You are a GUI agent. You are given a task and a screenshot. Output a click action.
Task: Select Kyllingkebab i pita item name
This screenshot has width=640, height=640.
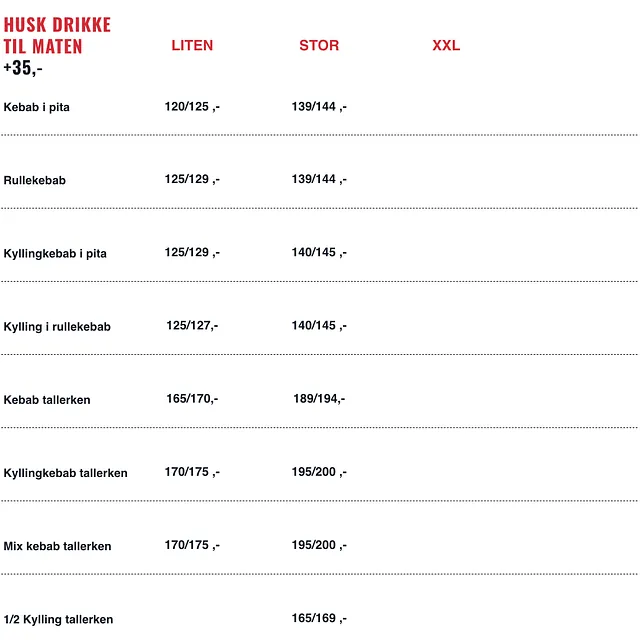[55, 254]
